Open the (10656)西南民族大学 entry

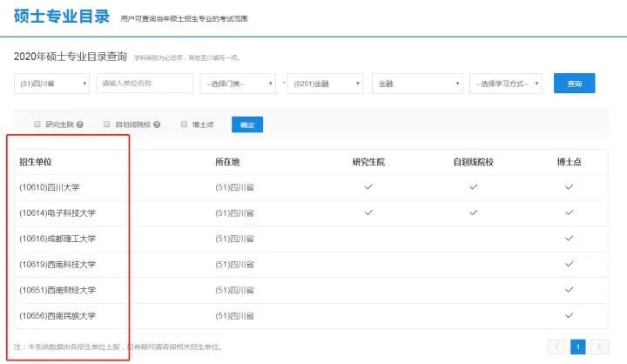click(x=57, y=315)
